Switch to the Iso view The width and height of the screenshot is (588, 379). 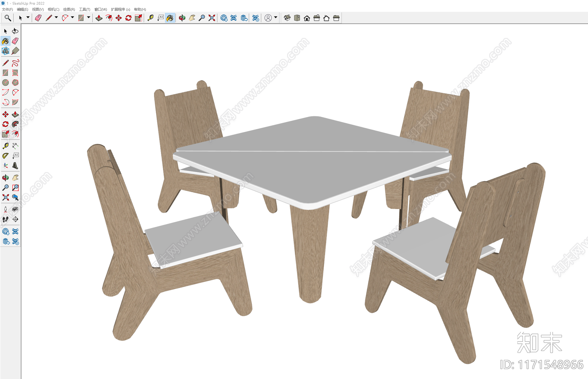[287, 18]
